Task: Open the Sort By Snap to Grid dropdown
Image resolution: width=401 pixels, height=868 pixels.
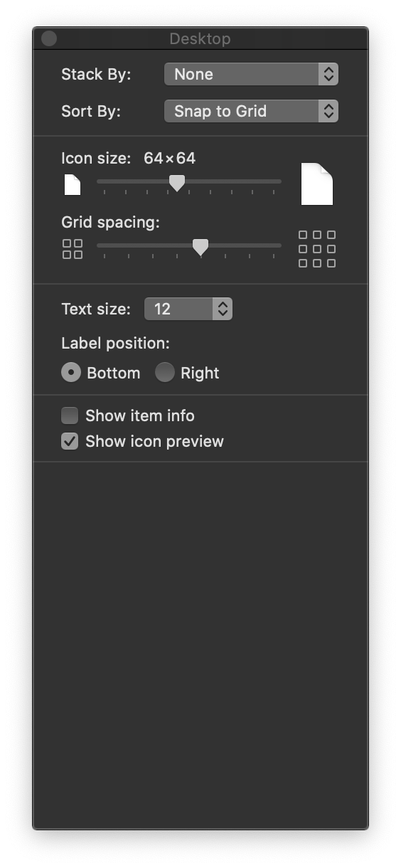Action: (x=251, y=111)
